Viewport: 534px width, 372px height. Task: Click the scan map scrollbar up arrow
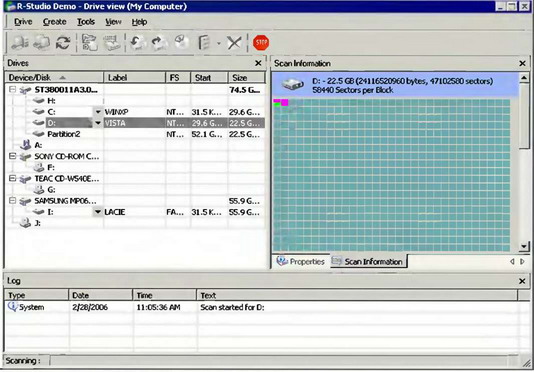[x=524, y=78]
